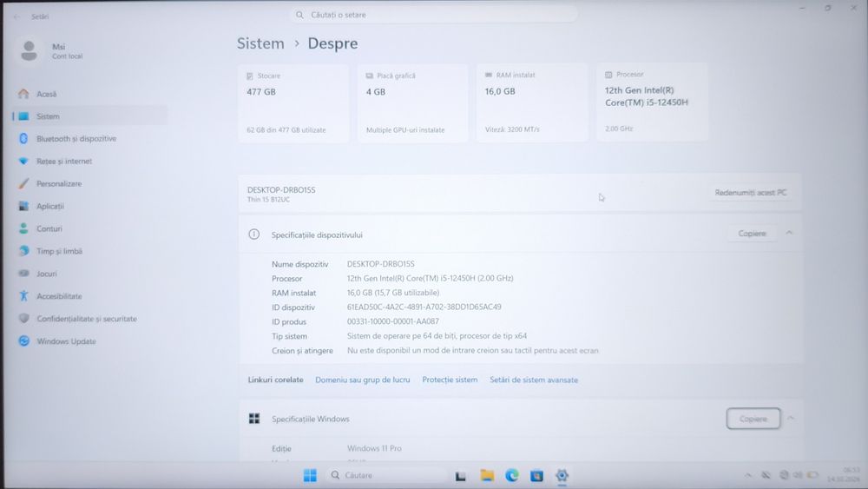Open 'Setări de sistem avansate' link

pyautogui.click(x=534, y=380)
